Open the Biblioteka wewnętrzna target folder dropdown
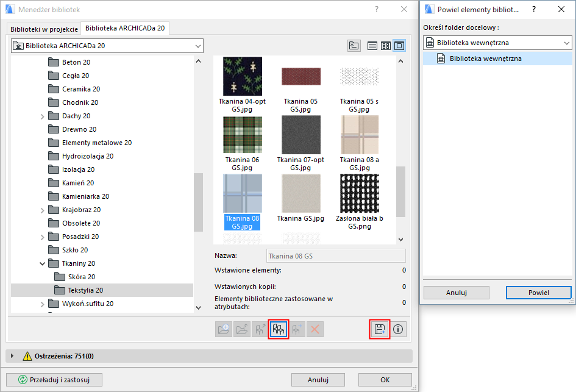This screenshot has height=392, width=576. click(x=497, y=43)
